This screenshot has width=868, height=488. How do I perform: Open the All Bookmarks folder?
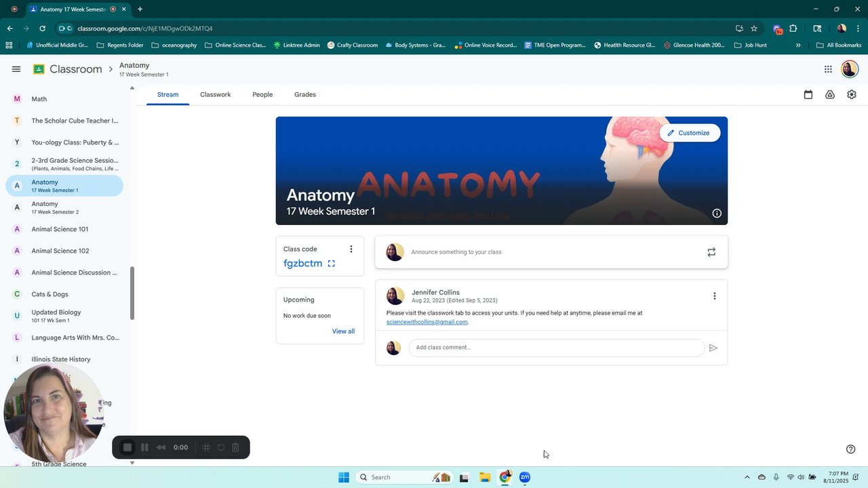(x=839, y=45)
